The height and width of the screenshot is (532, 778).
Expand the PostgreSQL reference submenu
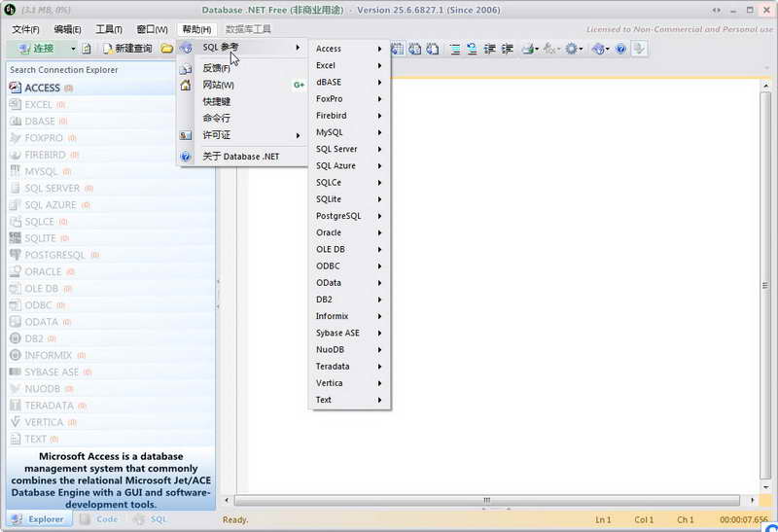pyautogui.click(x=349, y=216)
